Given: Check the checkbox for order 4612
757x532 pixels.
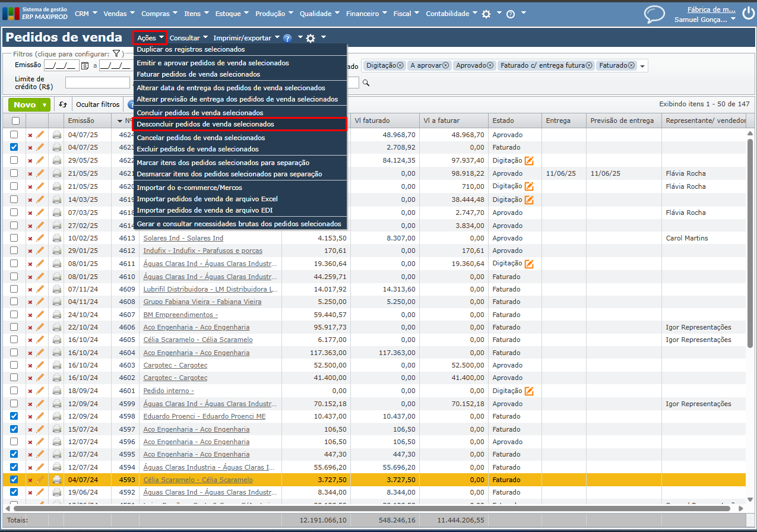Looking at the screenshot, I should (x=14, y=251).
